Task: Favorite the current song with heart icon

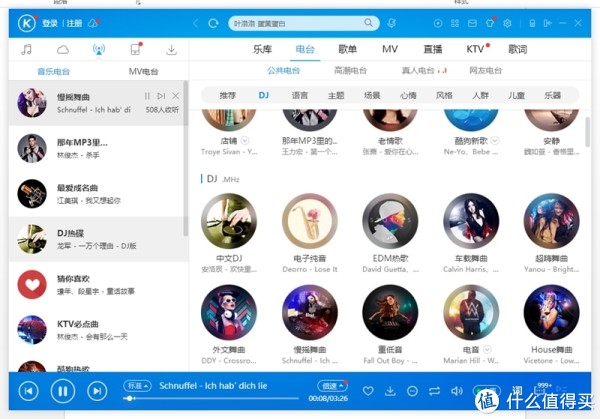Action: (368, 391)
